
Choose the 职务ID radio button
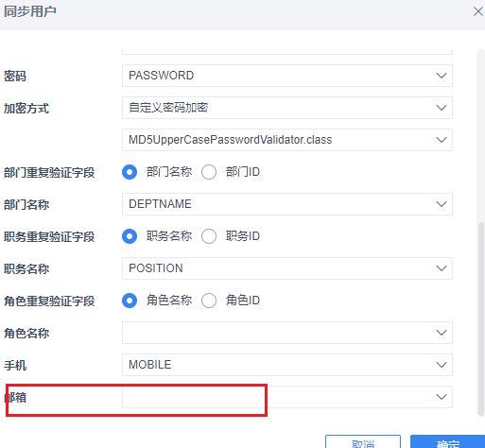209,236
